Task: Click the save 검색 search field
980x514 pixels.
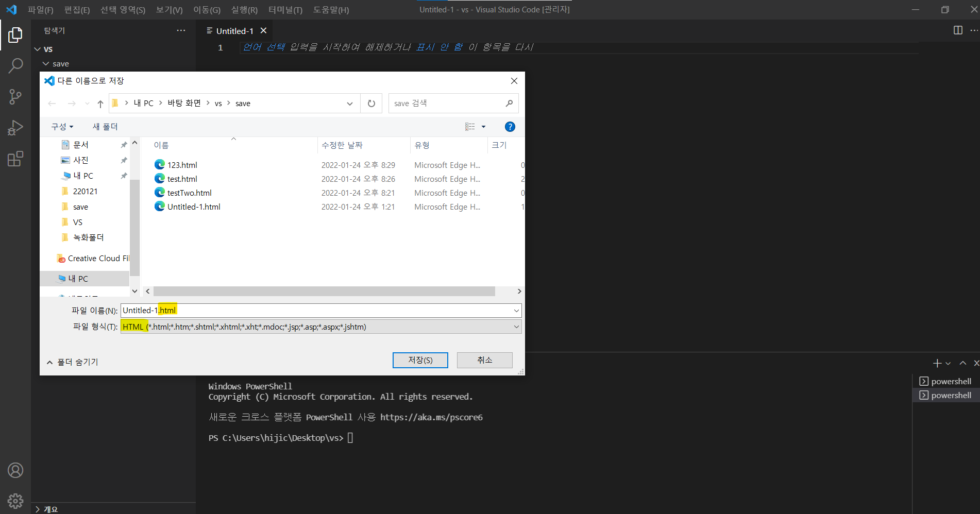Action: coord(447,103)
